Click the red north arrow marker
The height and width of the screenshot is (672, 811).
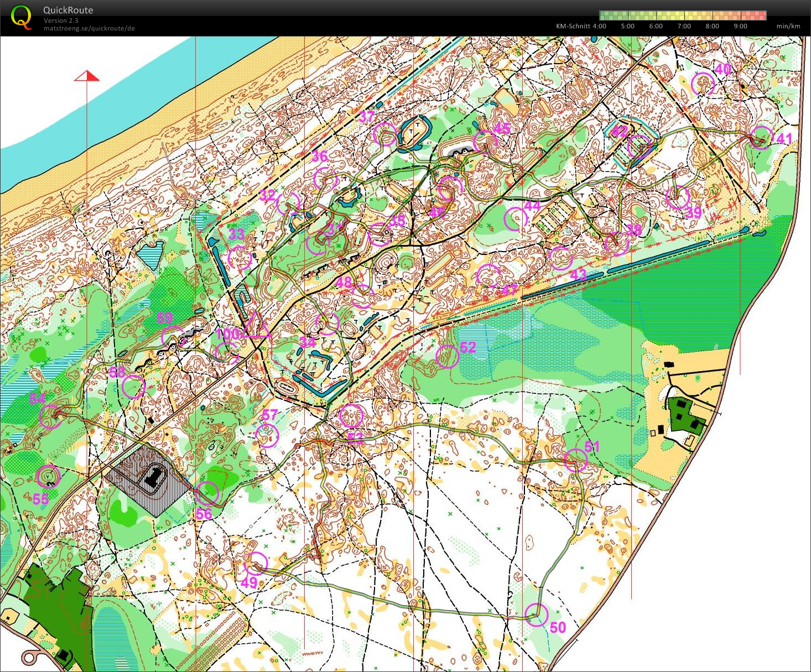87,76
